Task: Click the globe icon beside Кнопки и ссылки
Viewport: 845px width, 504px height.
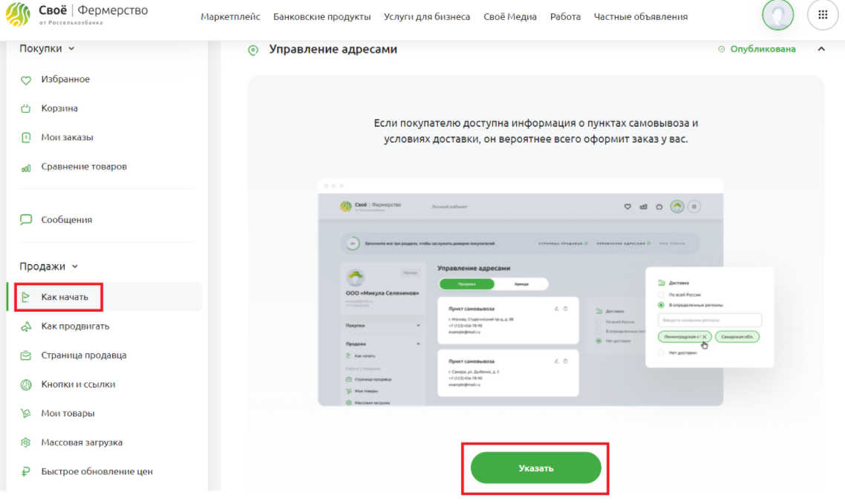Action: point(26,384)
